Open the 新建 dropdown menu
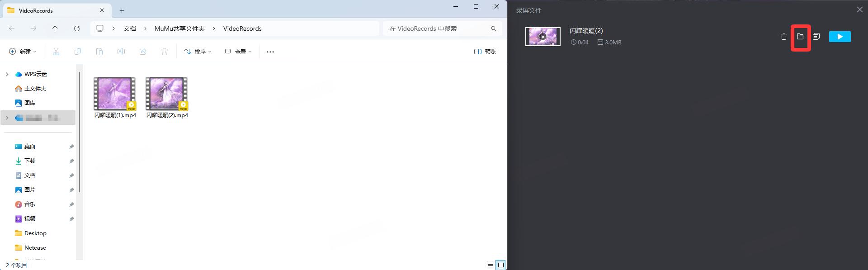The image size is (868, 270). coord(23,52)
